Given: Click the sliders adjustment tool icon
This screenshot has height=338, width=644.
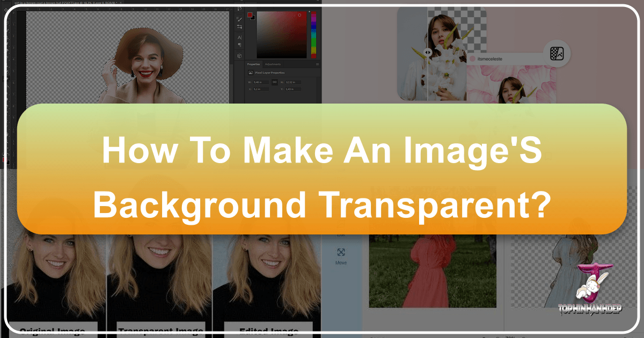Looking at the screenshot, I should click(239, 26).
